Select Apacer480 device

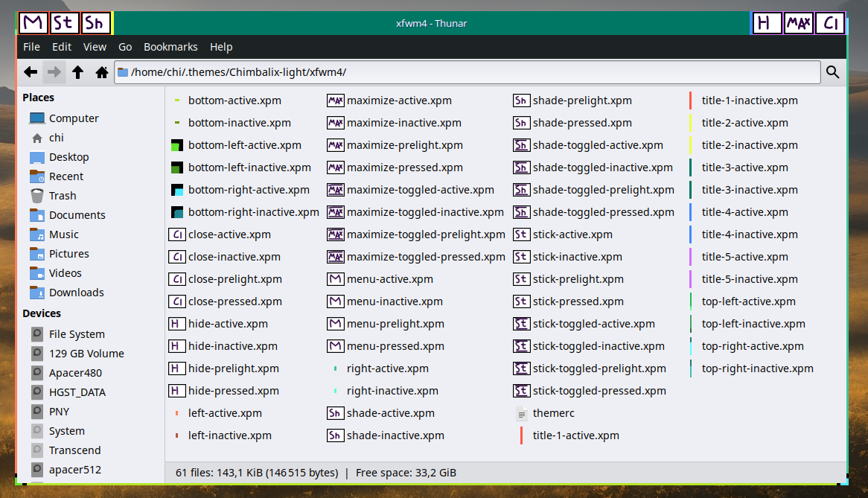pos(76,373)
